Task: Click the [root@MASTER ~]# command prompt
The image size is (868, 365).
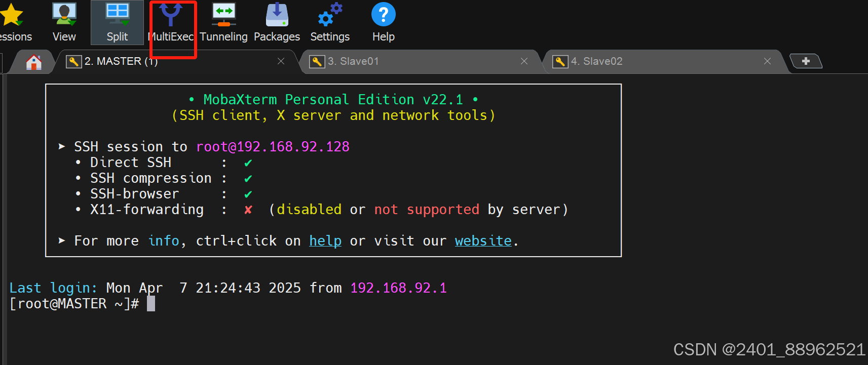Action: pyautogui.click(x=74, y=304)
